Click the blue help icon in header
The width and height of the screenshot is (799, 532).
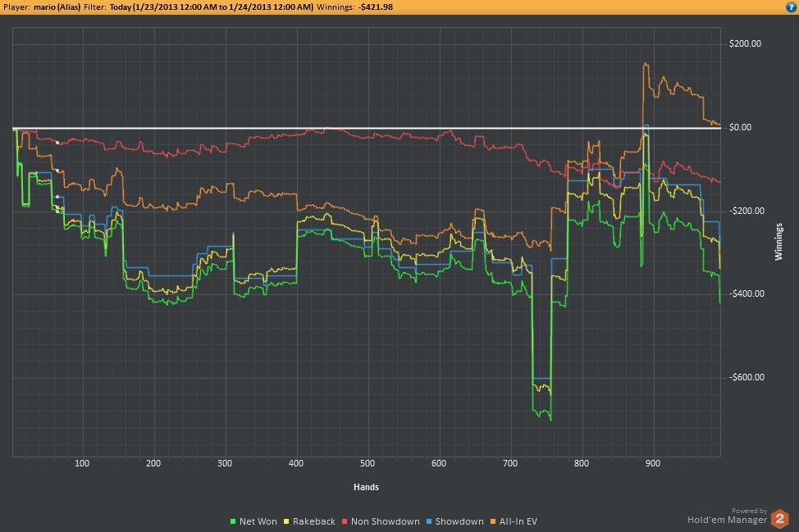point(791,7)
